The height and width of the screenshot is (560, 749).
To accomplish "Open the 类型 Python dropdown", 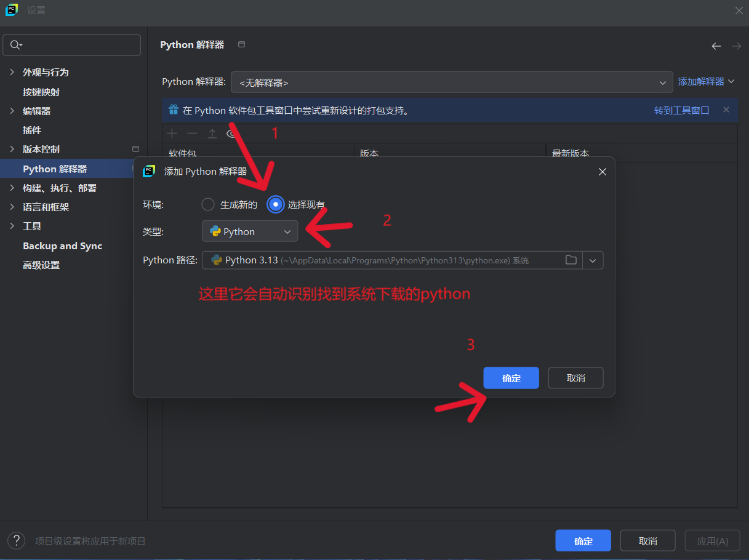I will click(x=250, y=231).
